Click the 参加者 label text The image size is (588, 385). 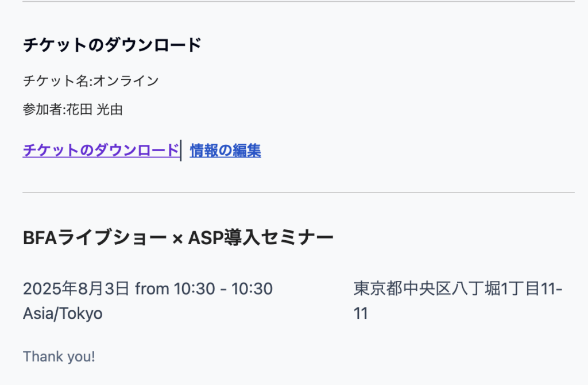point(42,109)
